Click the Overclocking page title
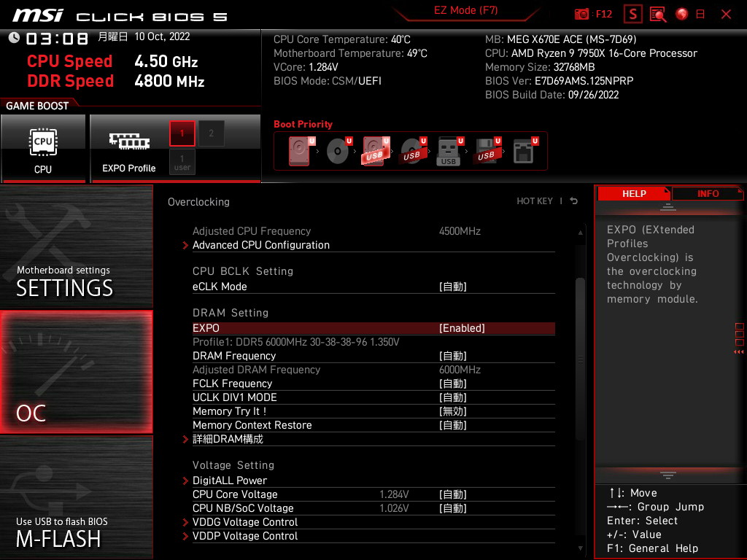Screen dimensions: 747x560 198,202
